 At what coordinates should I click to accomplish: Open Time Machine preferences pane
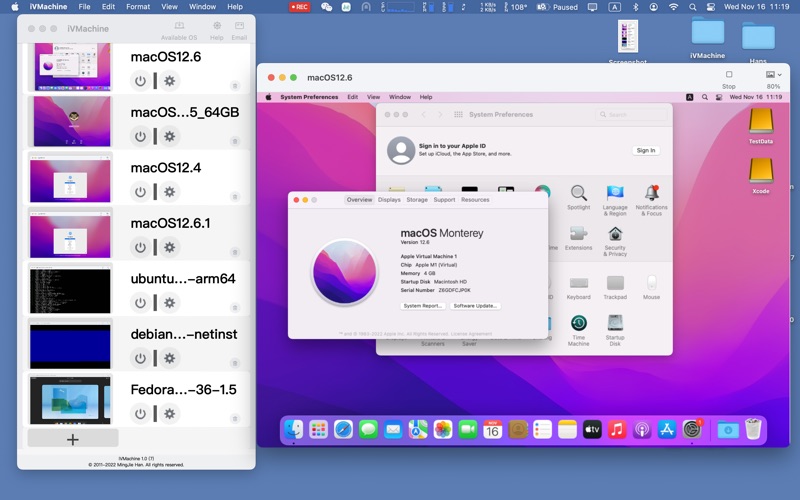coord(579,330)
